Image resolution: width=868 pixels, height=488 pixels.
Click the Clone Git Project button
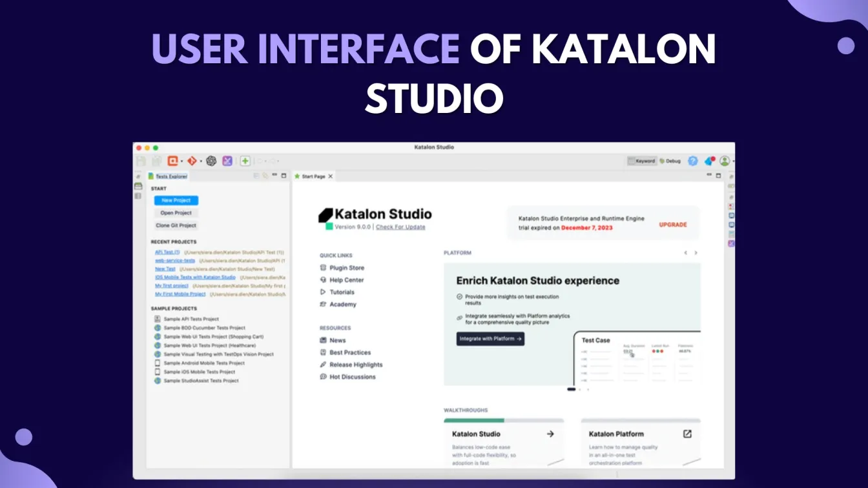point(176,226)
